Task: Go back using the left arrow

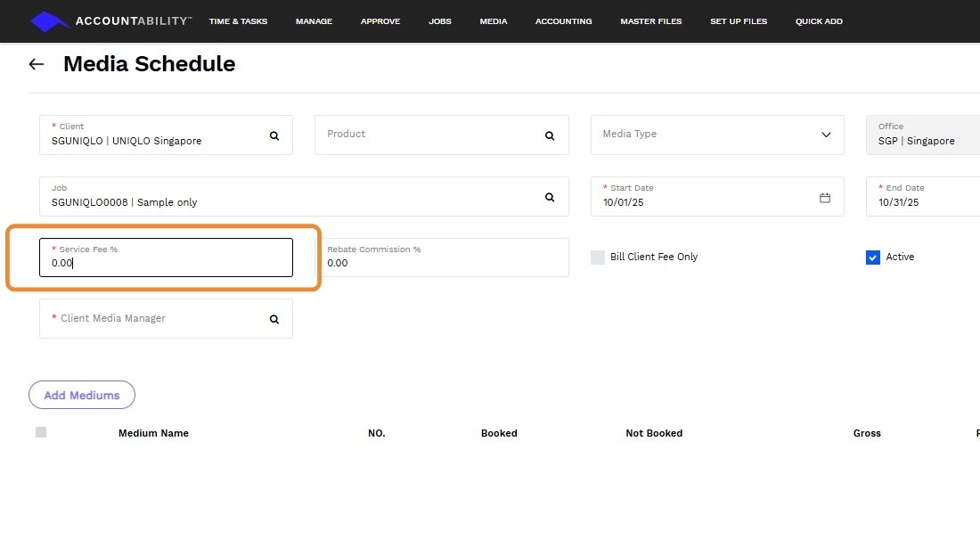Action: (x=37, y=64)
